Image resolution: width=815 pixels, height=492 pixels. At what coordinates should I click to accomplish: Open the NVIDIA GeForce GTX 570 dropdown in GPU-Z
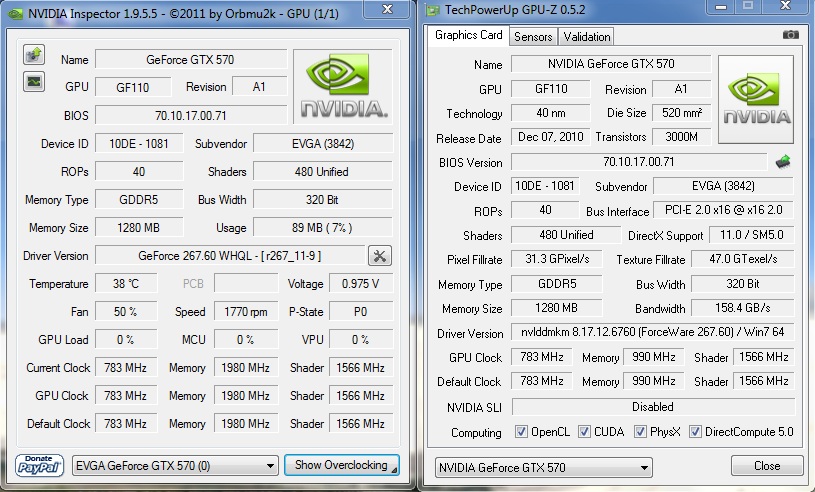544,467
